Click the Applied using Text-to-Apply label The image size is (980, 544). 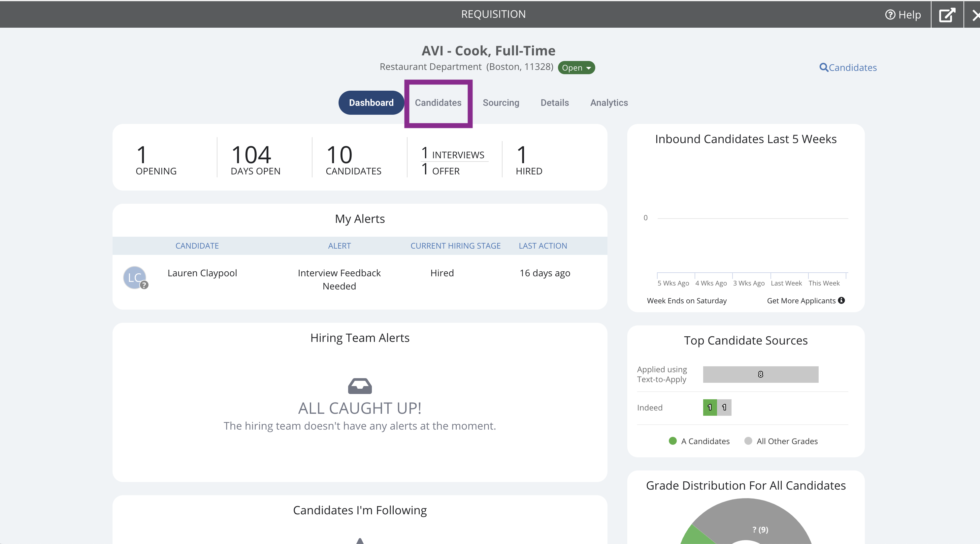[x=662, y=375]
